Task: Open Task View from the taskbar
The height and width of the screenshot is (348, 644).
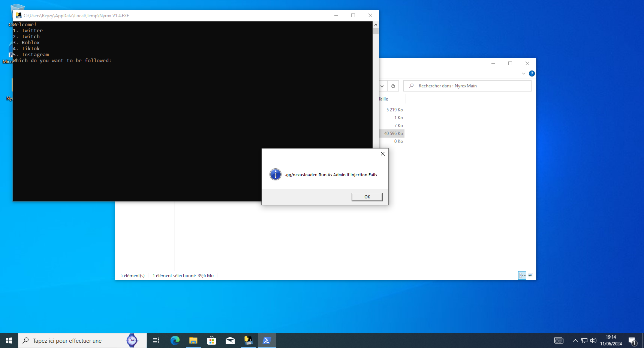Action: coord(156,340)
